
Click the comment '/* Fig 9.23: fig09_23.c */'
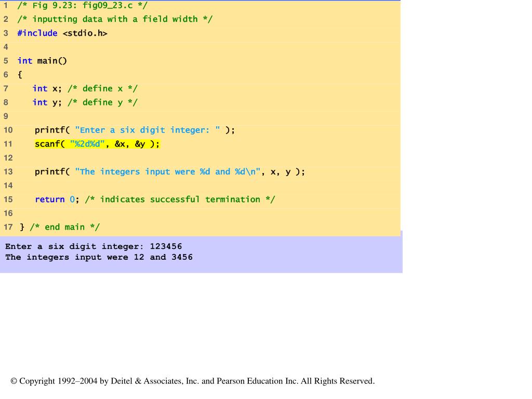click(x=83, y=5)
